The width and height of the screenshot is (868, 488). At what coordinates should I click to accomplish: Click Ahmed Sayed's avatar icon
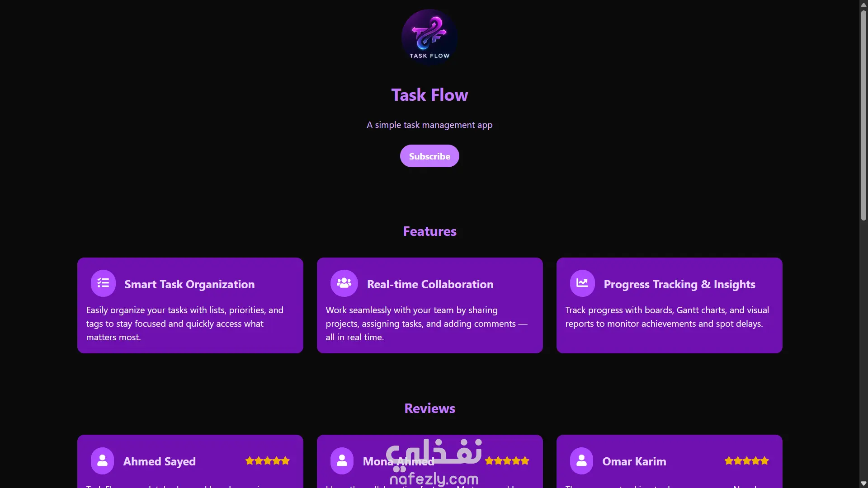point(103,461)
